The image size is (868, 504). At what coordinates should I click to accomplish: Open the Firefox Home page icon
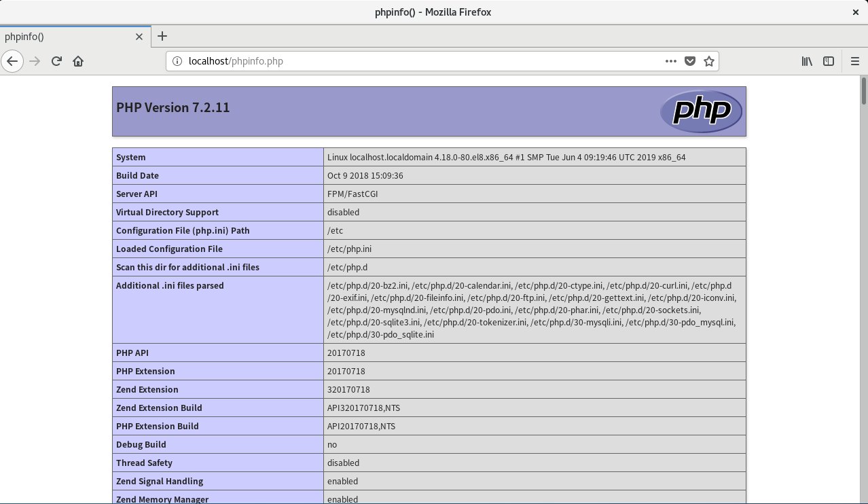pyautogui.click(x=78, y=61)
